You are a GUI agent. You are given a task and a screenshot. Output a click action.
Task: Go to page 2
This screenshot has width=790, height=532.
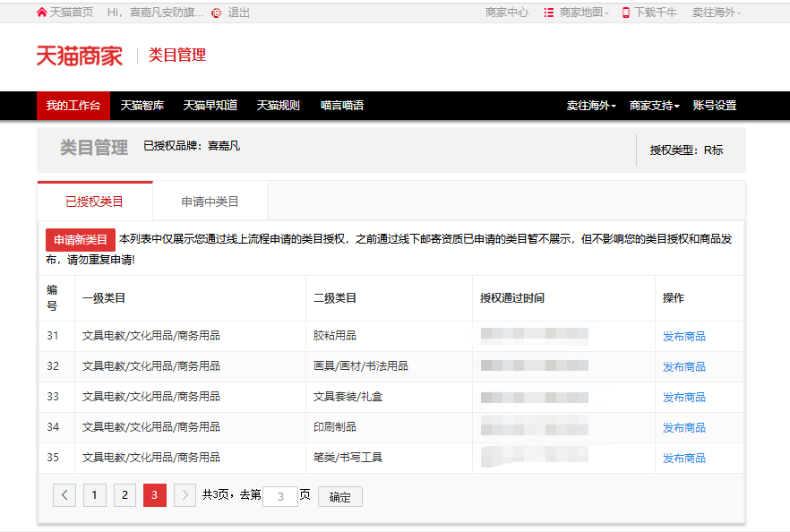tap(125, 495)
